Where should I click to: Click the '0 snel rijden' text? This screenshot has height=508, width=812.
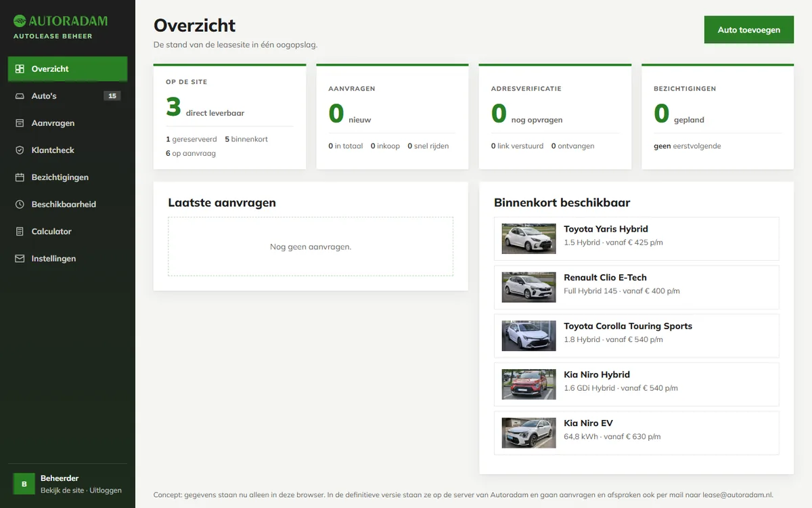pos(428,146)
